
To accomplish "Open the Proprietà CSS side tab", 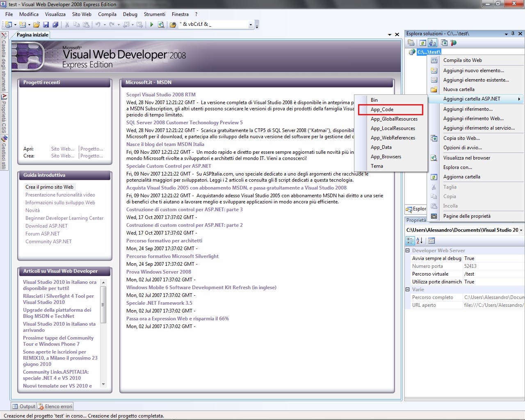I will pos(4,114).
